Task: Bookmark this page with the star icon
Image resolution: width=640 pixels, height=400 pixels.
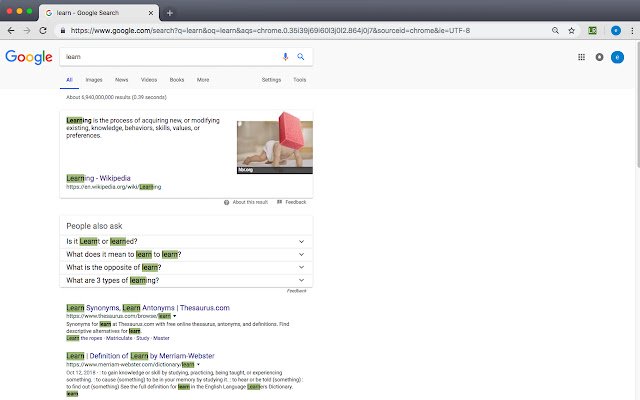Action: [571, 31]
